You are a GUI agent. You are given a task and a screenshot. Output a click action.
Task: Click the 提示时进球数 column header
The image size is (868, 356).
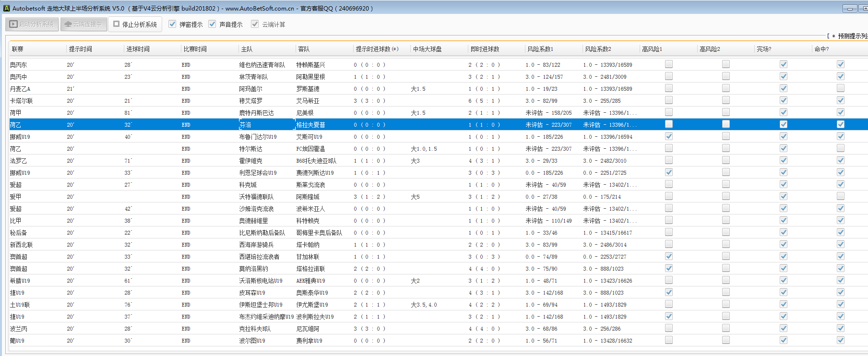pos(377,49)
